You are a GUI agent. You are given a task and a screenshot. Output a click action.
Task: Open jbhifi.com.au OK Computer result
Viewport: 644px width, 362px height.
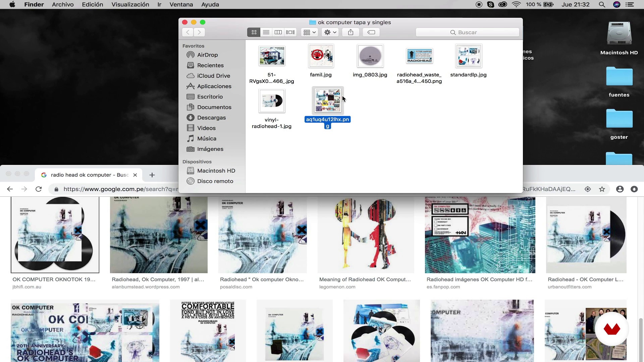(x=55, y=235)
